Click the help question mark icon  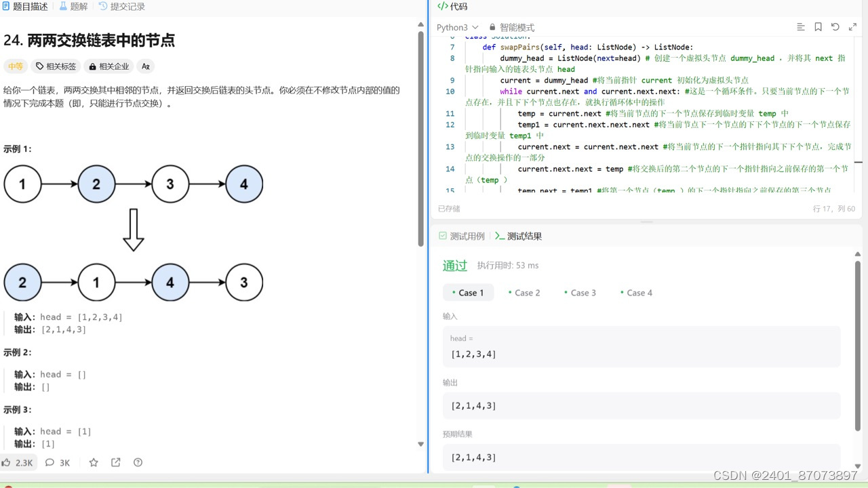[x=138, y=463]
